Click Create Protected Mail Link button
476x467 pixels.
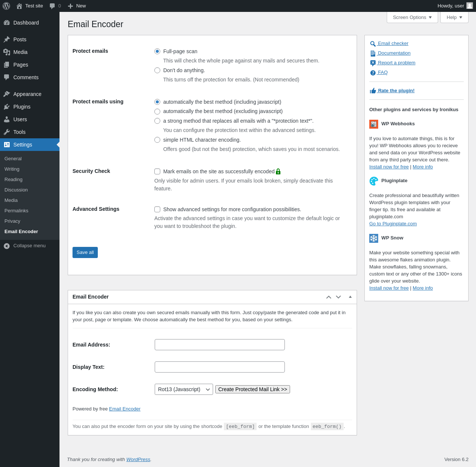[x=253, y=389]
